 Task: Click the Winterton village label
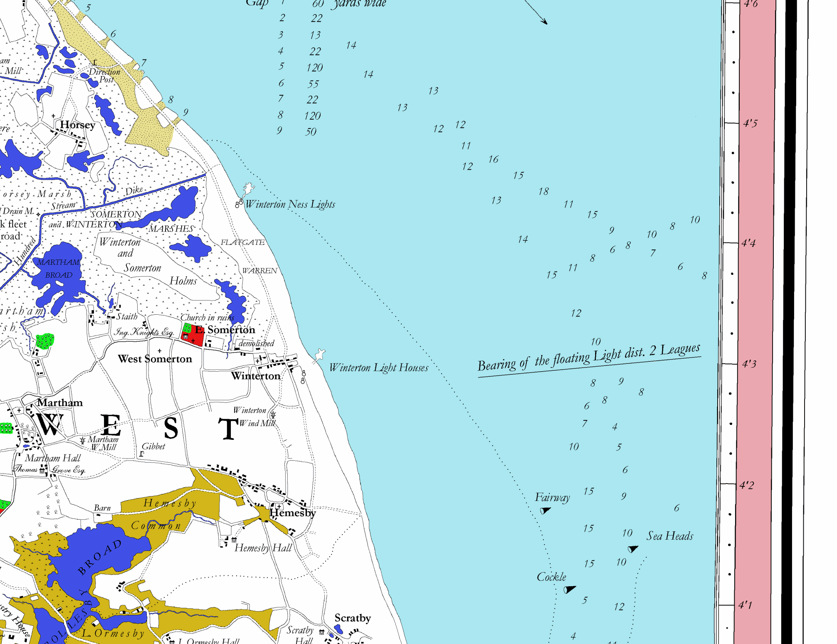pos(256,376)
